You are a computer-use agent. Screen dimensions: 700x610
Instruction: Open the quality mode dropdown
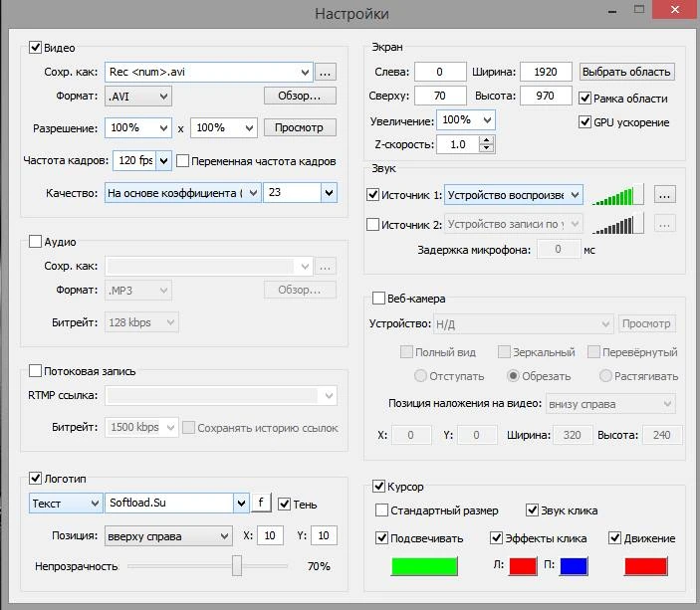pos(182,193)
